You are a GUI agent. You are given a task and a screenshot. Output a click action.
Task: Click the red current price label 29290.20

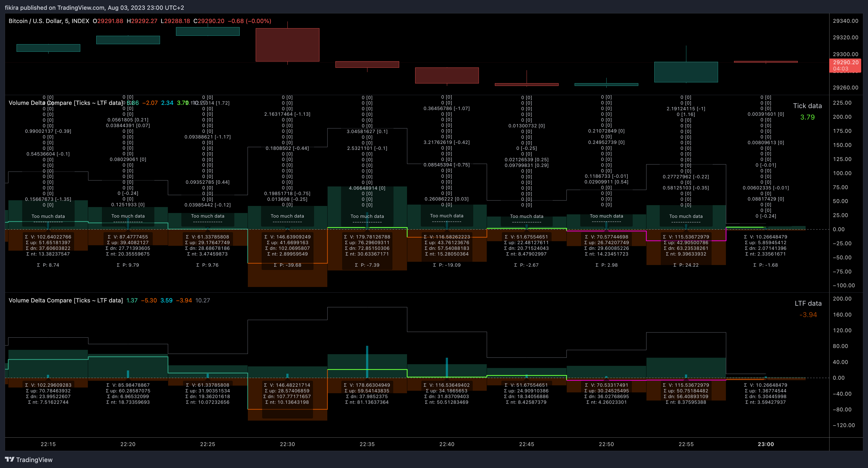[845, 65]
